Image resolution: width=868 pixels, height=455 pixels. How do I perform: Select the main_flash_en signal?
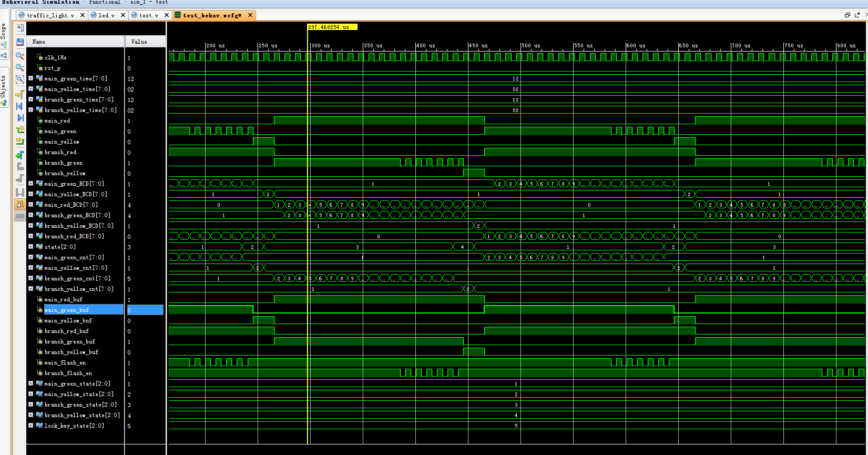point(65,362)
